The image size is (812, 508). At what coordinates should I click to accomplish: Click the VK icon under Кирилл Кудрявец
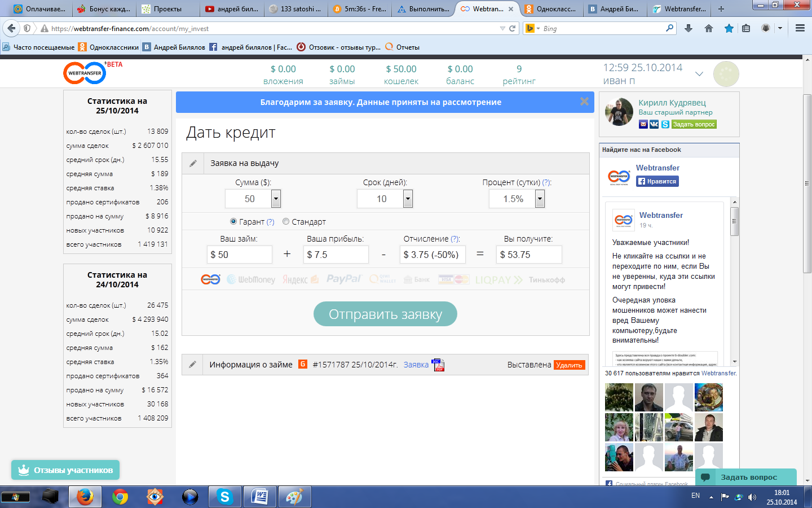(654, 124)
